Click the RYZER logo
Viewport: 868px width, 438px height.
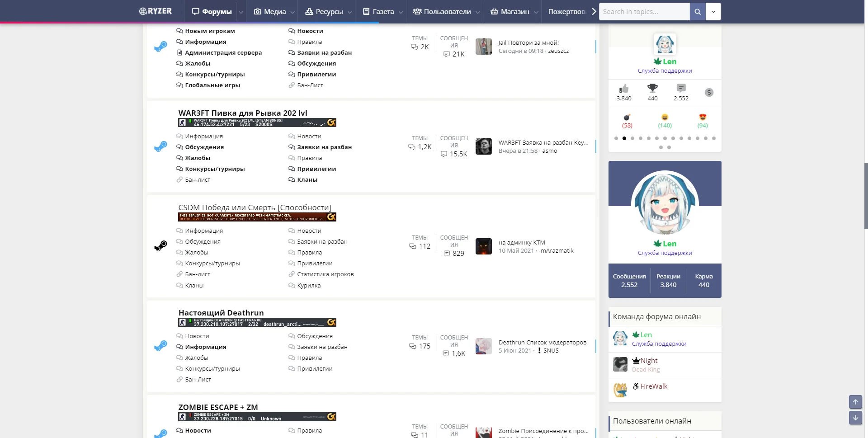coord(156,11)
